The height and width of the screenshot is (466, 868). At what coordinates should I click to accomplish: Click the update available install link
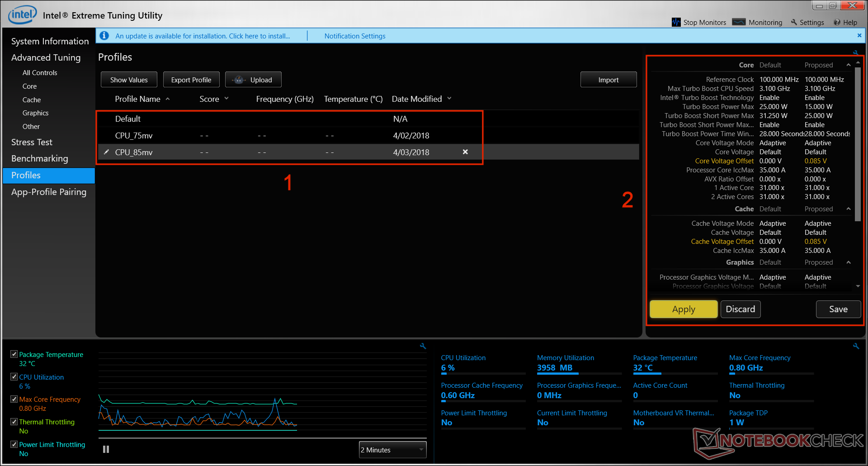coord(203,36)
